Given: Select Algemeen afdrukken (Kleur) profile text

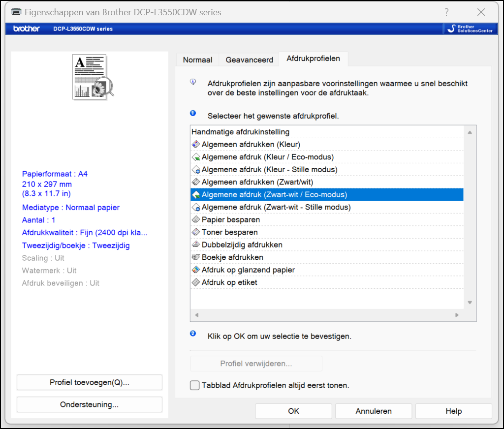Looking at the screenshot, I should coord(251,144).
